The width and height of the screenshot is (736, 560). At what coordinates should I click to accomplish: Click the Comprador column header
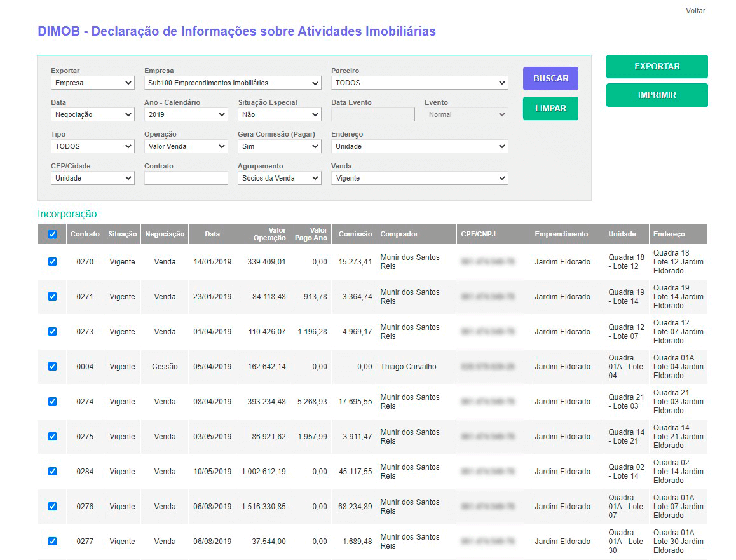(399, 234)
